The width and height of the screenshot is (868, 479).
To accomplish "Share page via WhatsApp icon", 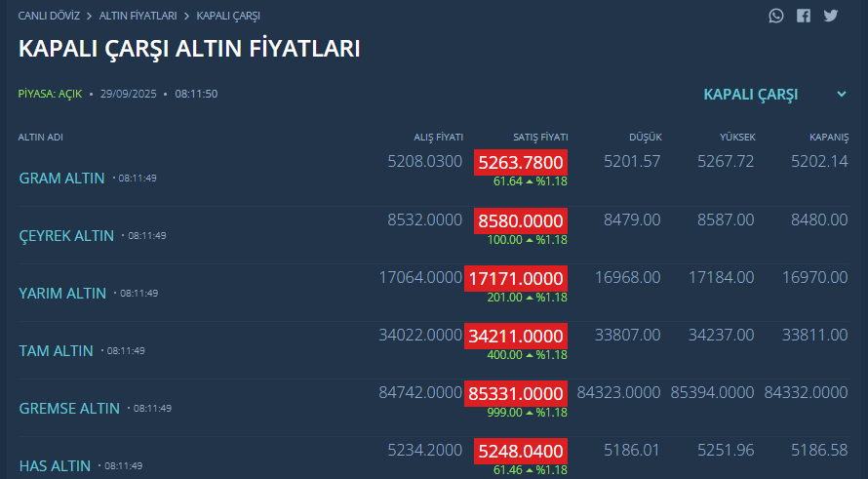I will 776,16.
